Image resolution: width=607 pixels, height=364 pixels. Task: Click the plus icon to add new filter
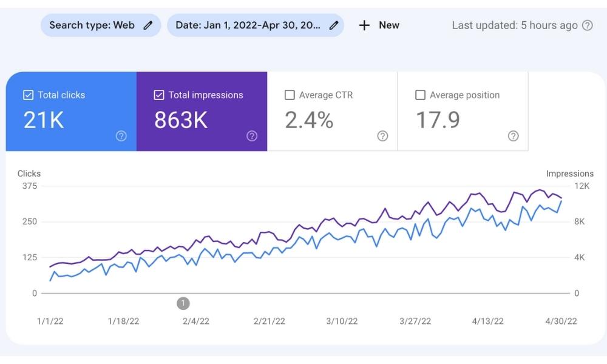(x=364, y=25)
